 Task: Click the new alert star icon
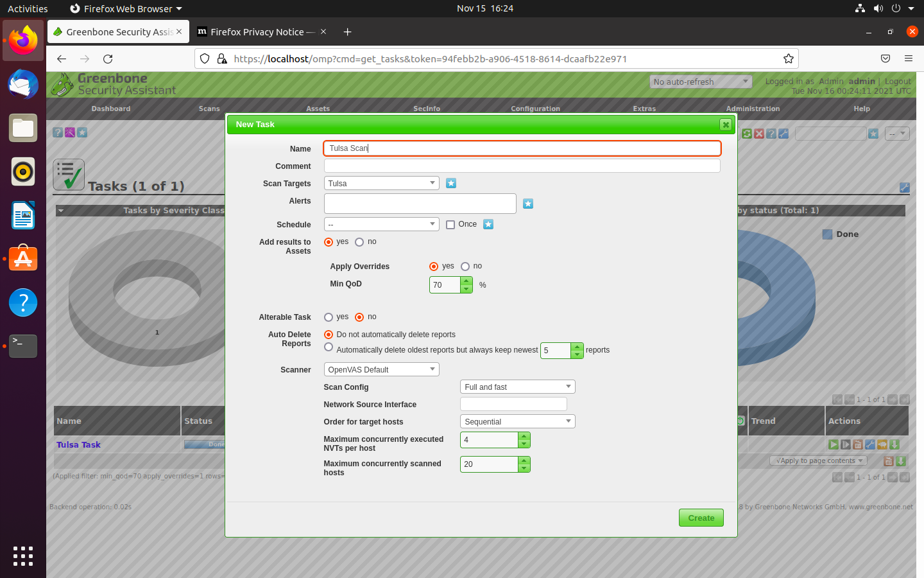point(528,204)
